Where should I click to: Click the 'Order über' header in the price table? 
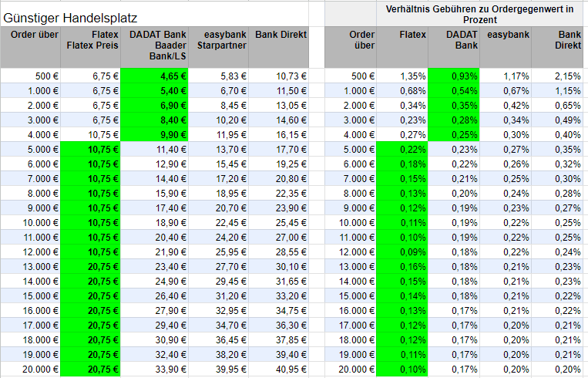click(x=30, y=47)
